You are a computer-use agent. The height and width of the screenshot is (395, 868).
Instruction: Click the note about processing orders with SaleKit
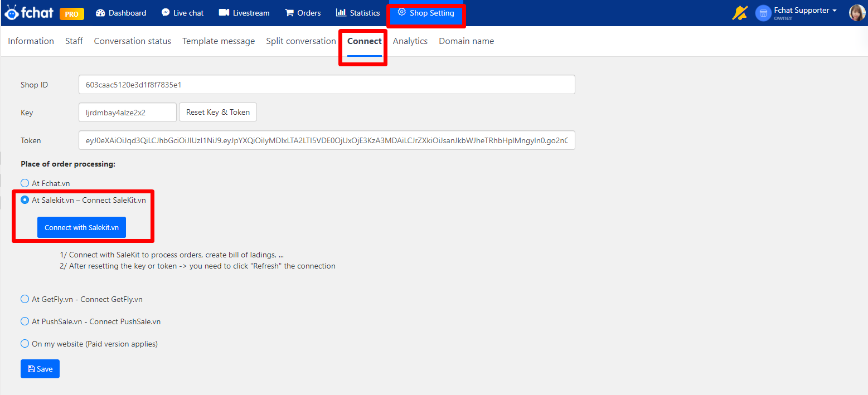172,255
